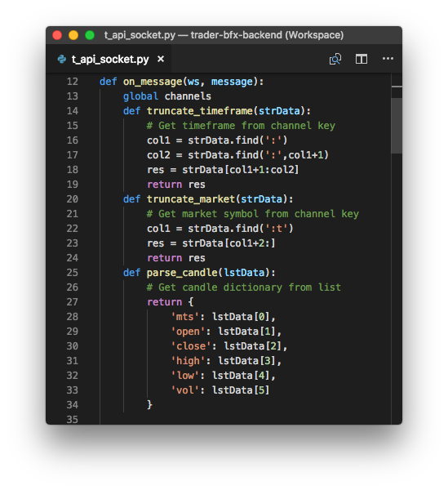The height and width of the screenshot is (490, 448).
Task: Click the green fullscreen window button
Action: click(90, 35)
